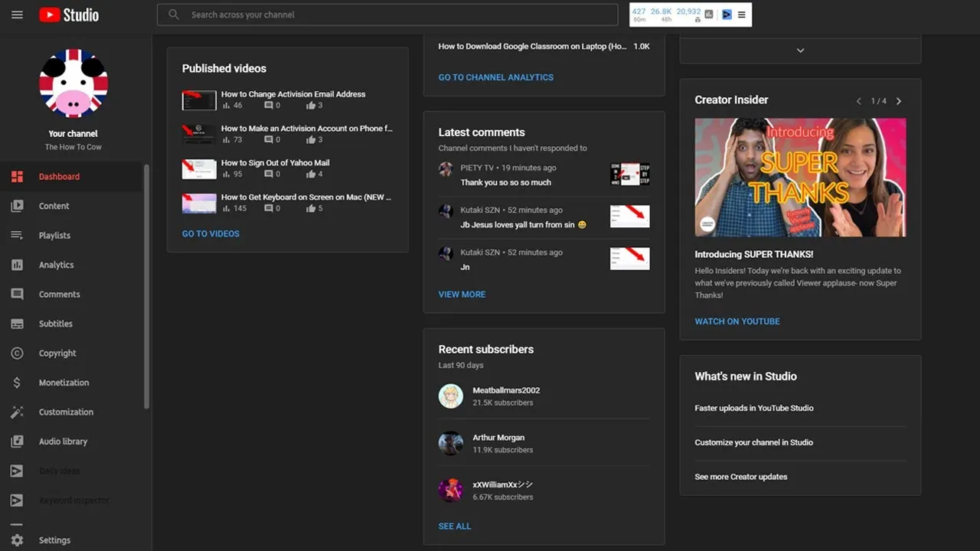Image resolution: width=980 pixels, height=551 pixels.
Task: Go to previous Creator Insider slide
Action: click(x=858, y=101)
